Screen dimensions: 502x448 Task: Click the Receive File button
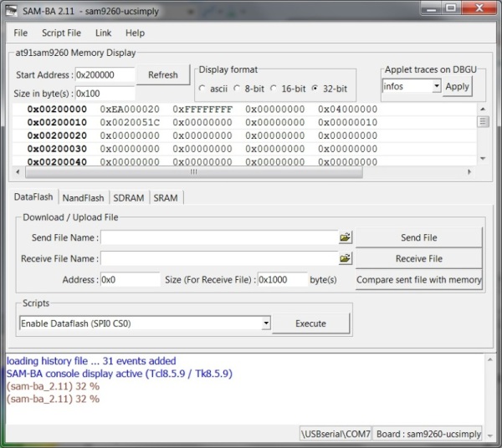(x=419, y=258)
